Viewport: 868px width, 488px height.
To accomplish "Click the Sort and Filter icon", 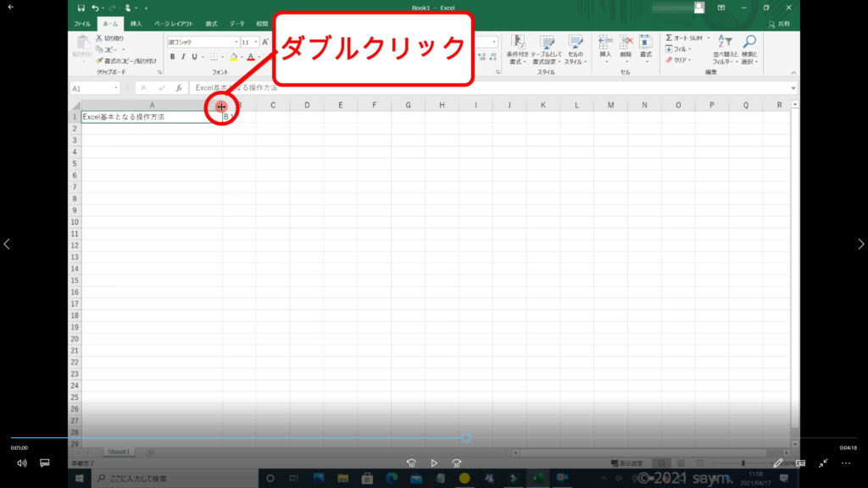I will point(725,42).
